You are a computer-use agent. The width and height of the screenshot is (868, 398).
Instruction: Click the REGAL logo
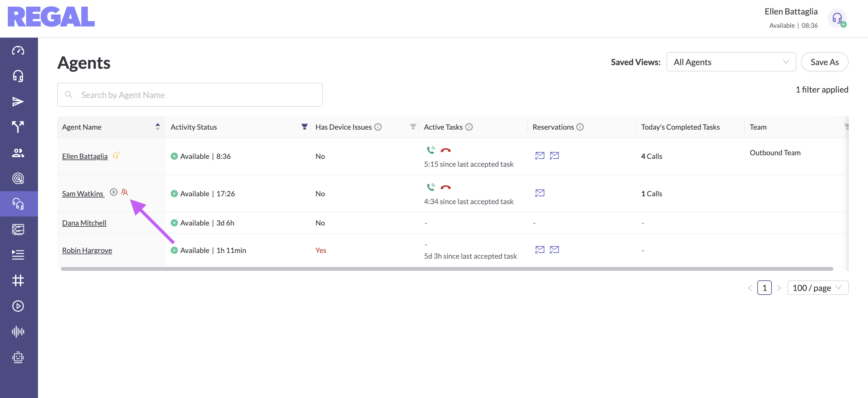[x=51, y=17]
